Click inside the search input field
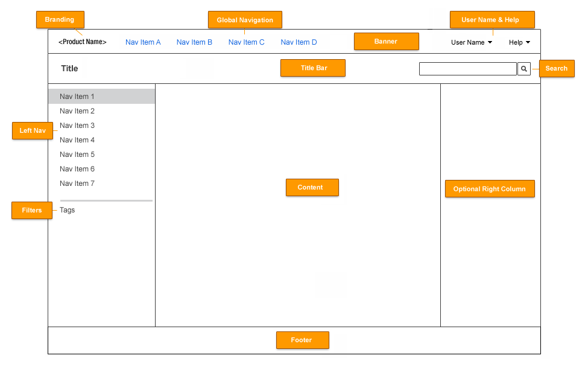 pyautogui.click(x=467, y=69)
